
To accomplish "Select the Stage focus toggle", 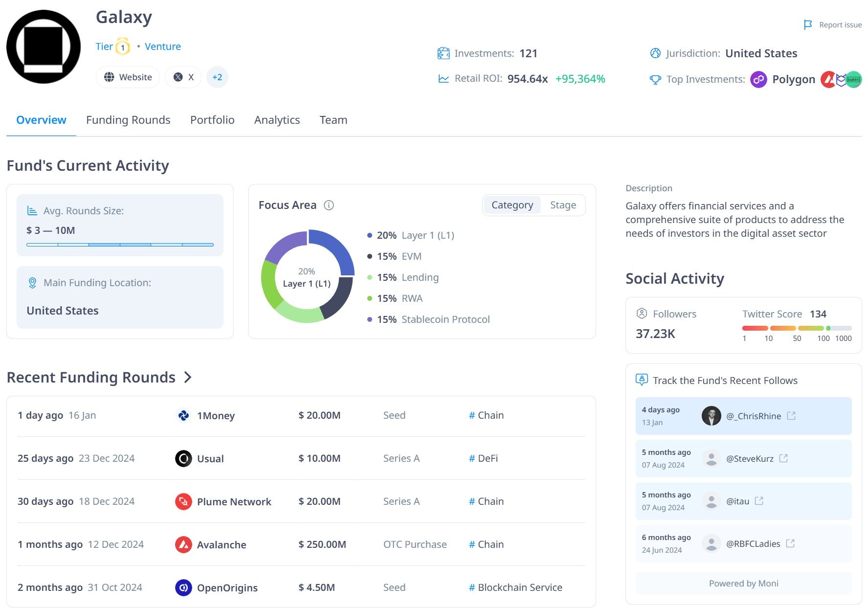I will [563, 205].
